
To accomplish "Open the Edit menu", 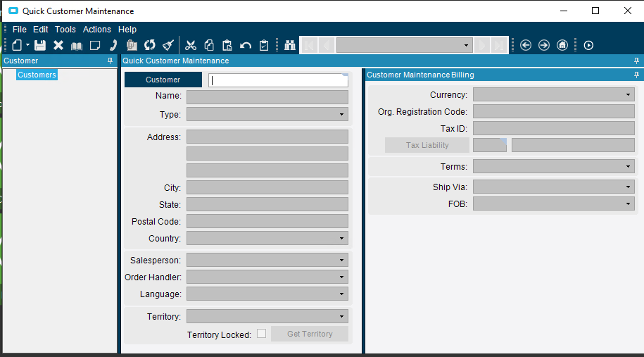I will point(41,29).
